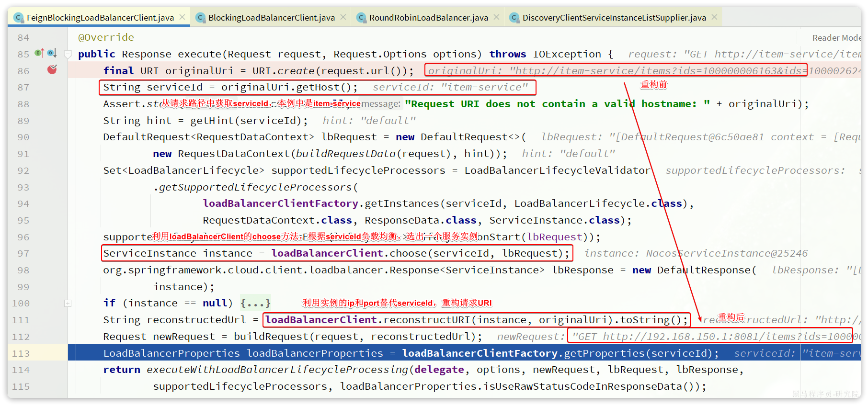Image resolution: width=868 pixels, height=406 pixels.
Task: Toggle the breakpoint on line 86
Action: (x=52, y=70)
